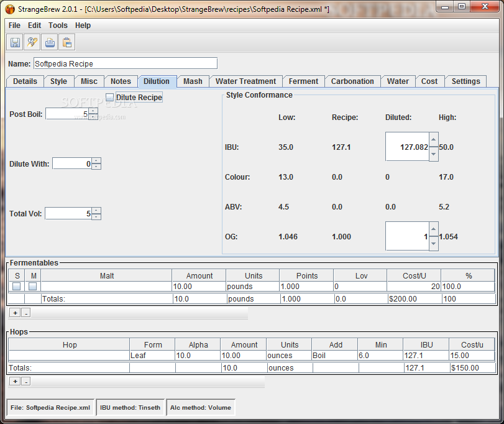Open the Help menu

[x=83, y=25]
